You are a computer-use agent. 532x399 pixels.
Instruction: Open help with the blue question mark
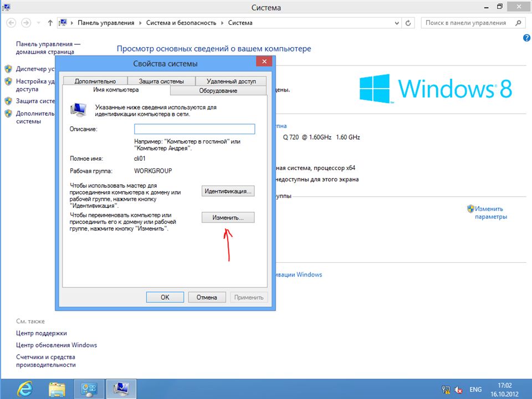(526, 38)
